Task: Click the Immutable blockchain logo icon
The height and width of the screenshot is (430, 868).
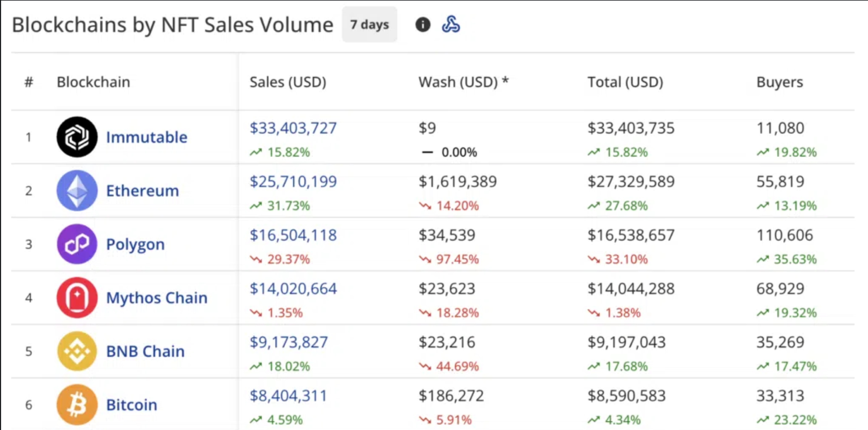Action: click(77, 137)
